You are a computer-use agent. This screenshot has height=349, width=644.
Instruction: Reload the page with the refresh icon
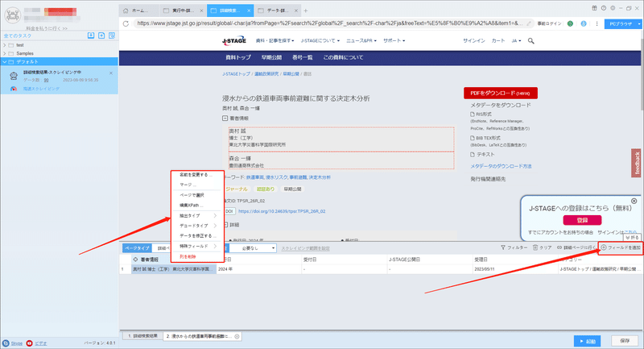(126, 23)
